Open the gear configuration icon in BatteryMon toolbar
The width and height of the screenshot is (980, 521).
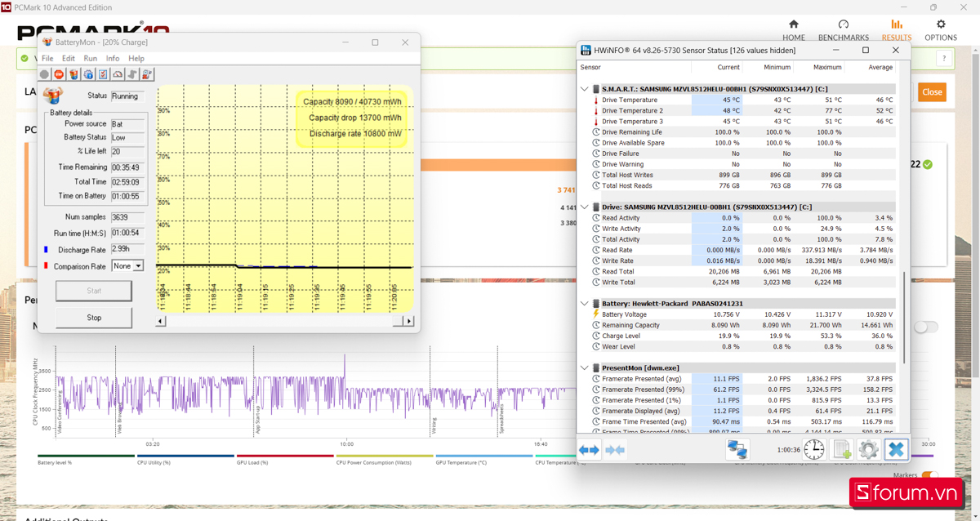click(x=88, y=74)
